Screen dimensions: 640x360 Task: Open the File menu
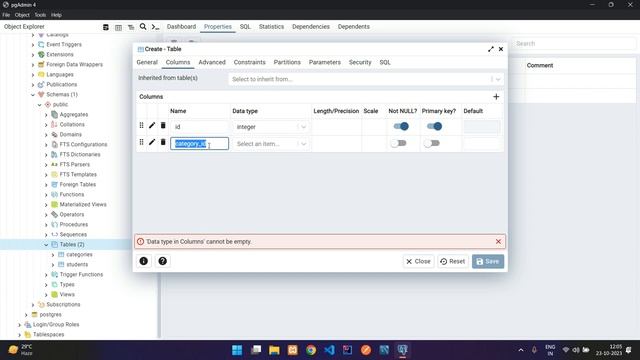(6, 15)
